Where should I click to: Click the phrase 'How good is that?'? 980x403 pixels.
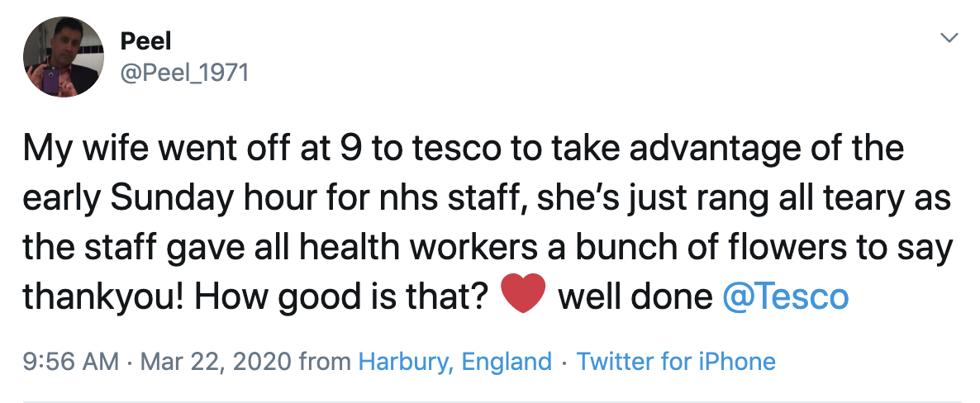(x=345, y=296)
